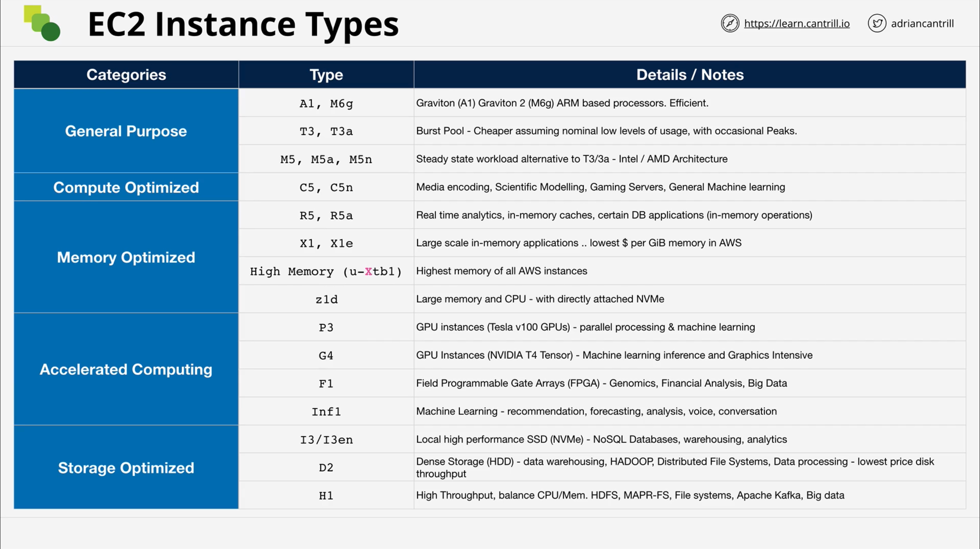Open the https://learn.cantrill.io link
980x549 pixels.
point(797,23)
